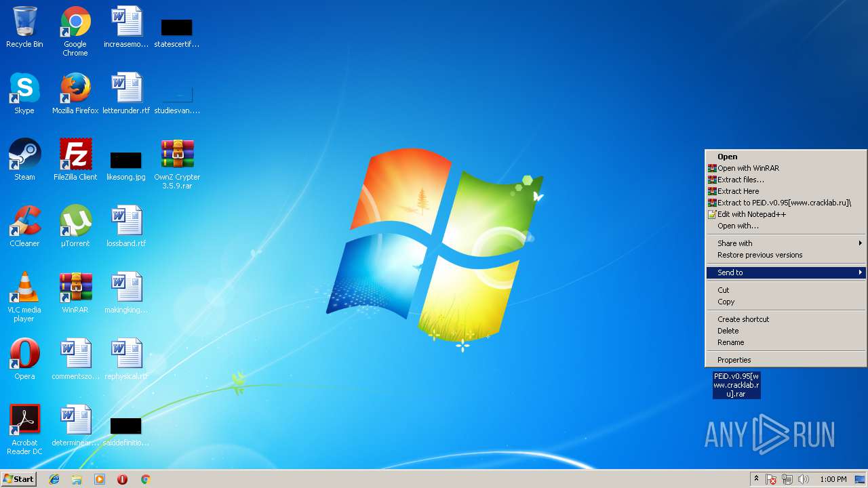Screen dimensions: 868x488
Task: Select the PEiD.v0.95 rar file
Action: pos(736,385)
